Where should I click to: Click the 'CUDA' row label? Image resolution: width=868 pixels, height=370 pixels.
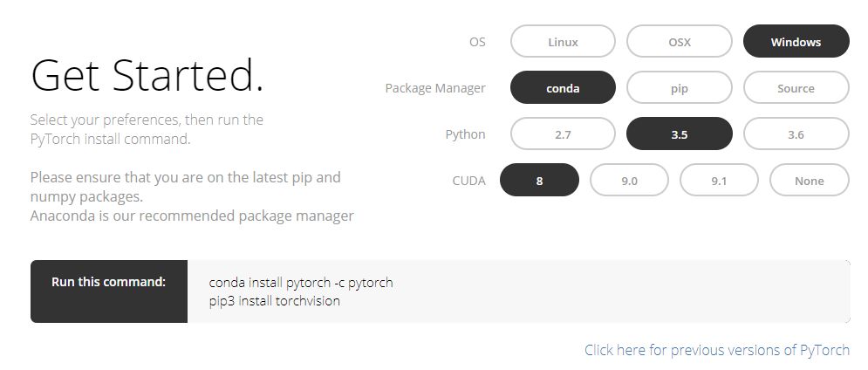tap(468, 181)
